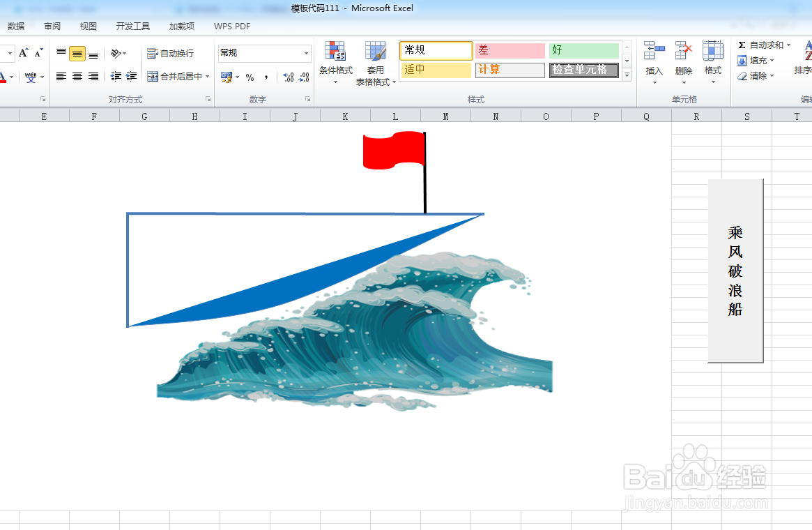Center text horizontally

tap(77, 76)
